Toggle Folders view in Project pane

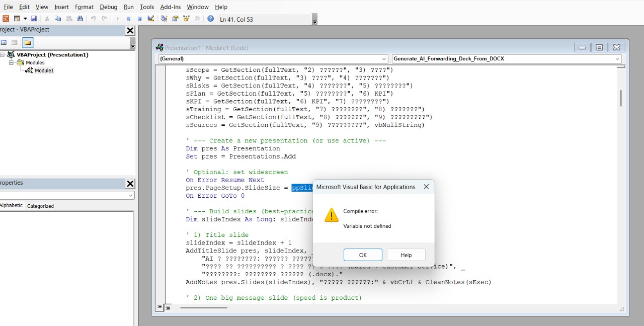(28, 42)
